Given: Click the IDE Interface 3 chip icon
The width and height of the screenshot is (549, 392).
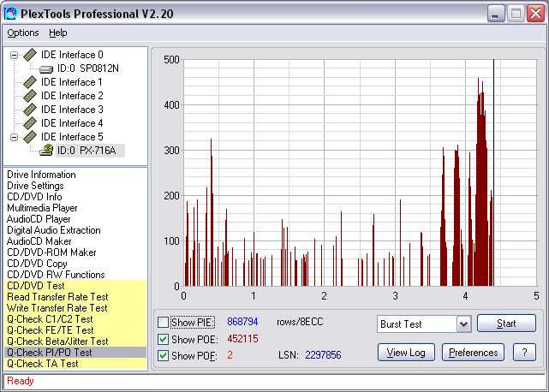Looking at the screenshot, I should (x=30, y=110).
